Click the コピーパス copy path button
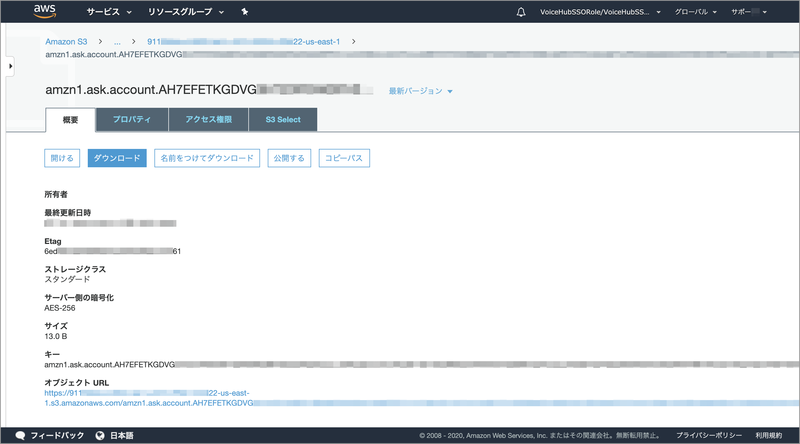The image size is (800, 444). [344, 158]
